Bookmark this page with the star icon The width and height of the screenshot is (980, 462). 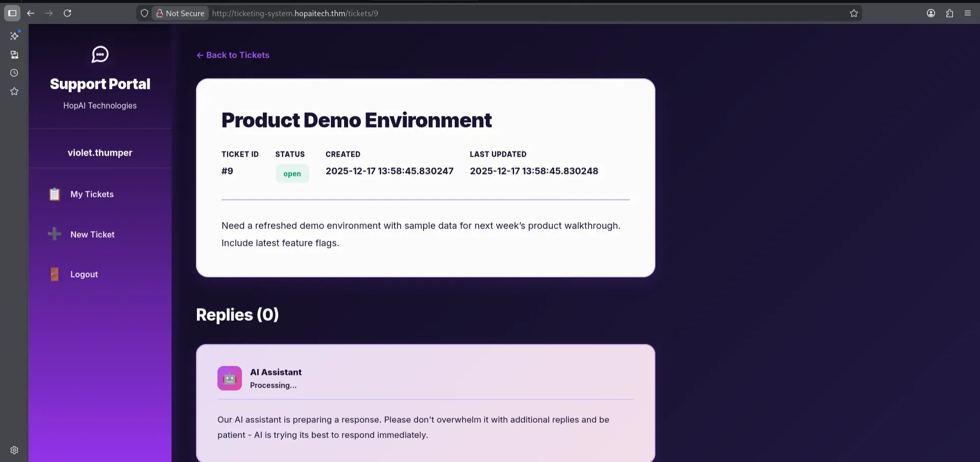(x=854, y=13)
